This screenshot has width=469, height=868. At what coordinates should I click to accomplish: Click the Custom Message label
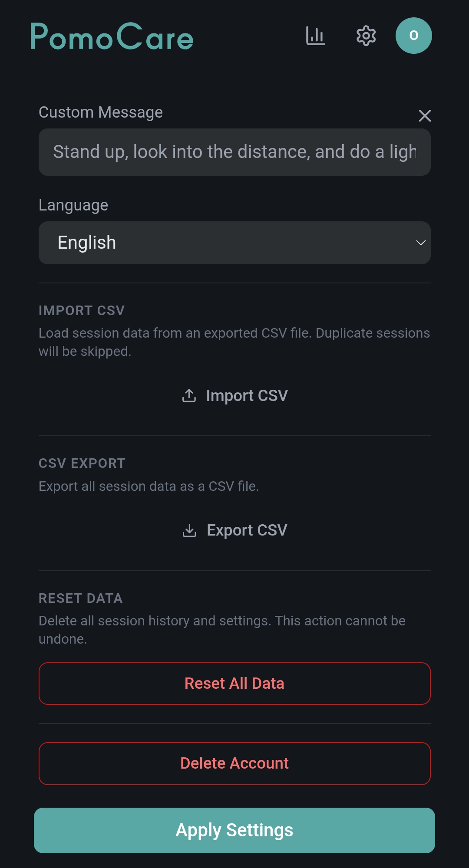pos(101,112)
